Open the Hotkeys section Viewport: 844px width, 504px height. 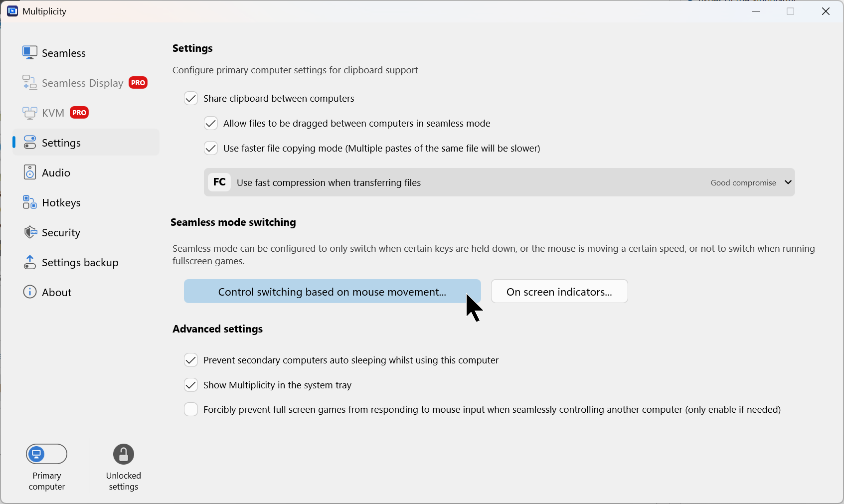click(61, 203)
